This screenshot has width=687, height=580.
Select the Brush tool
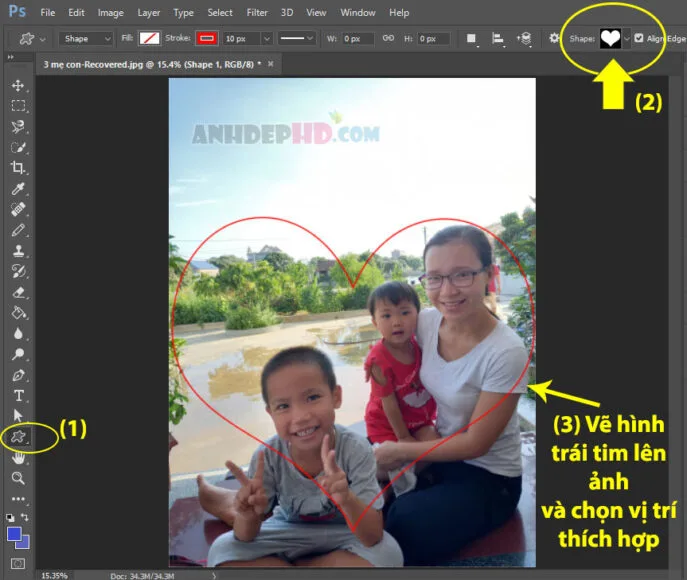tap(18, 230)
